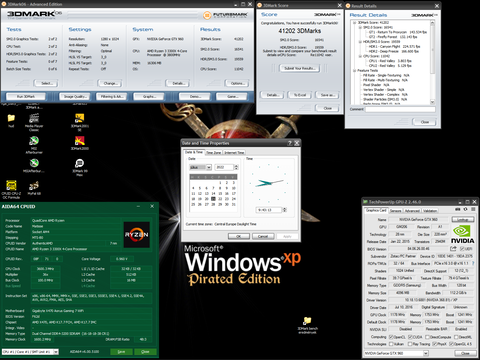Viewport: 480px width, 360px height.
Task: Open the Media Player Classic desktop shortcut
Action: click(34, 118)
